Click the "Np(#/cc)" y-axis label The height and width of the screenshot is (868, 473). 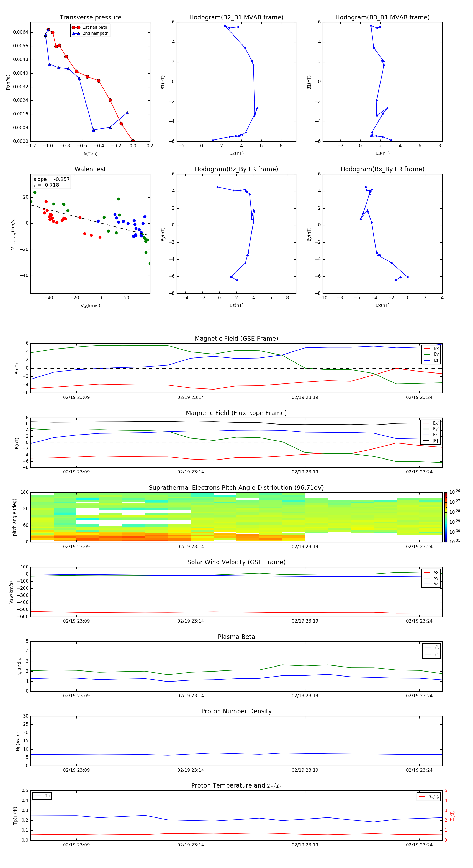[18, 741]
